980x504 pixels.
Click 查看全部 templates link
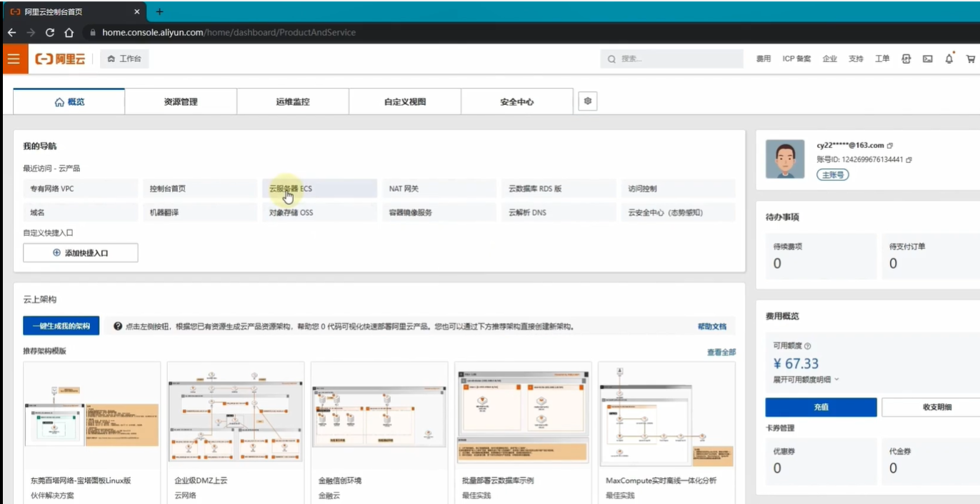721,352
